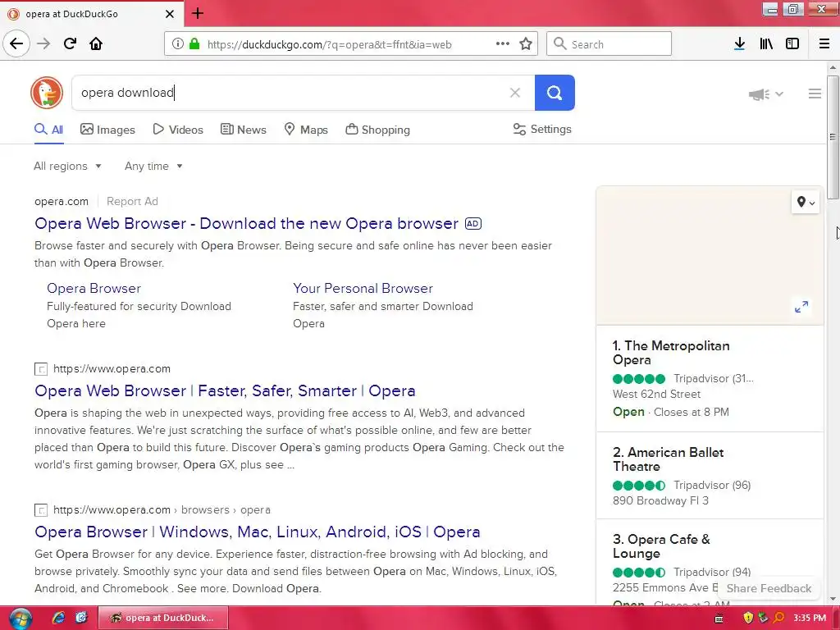Expand the map with the arrows icon
The height and width of the screenshot is (630, 840).
(x=801, y=307)
